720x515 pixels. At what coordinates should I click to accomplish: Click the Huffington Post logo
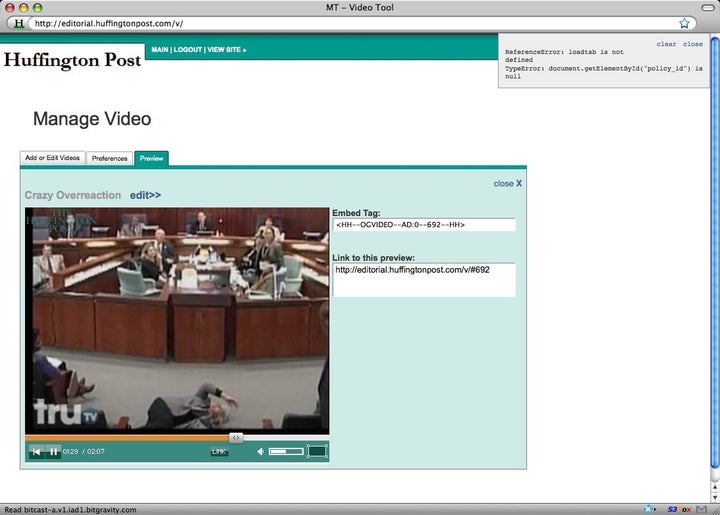[x=72, y=60]
